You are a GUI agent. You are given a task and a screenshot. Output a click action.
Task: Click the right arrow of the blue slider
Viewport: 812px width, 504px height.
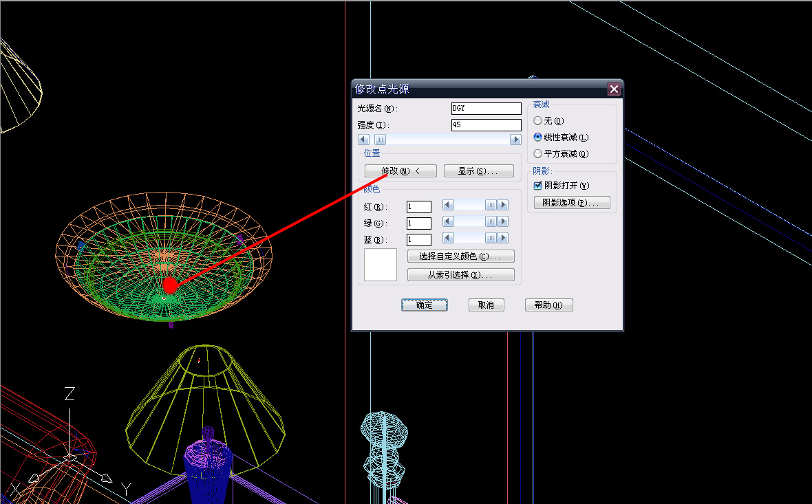pos(503,238)
